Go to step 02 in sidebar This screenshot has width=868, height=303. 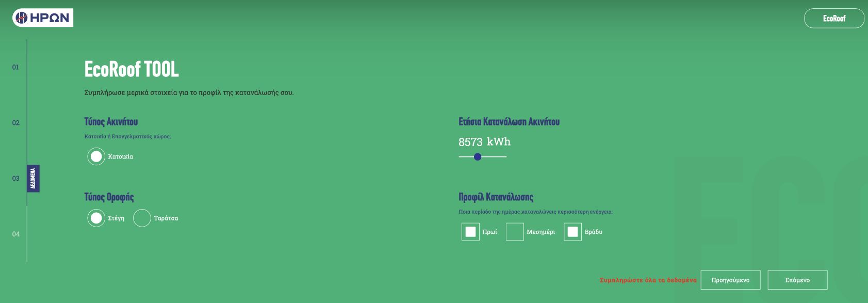(x=15, y=123)
